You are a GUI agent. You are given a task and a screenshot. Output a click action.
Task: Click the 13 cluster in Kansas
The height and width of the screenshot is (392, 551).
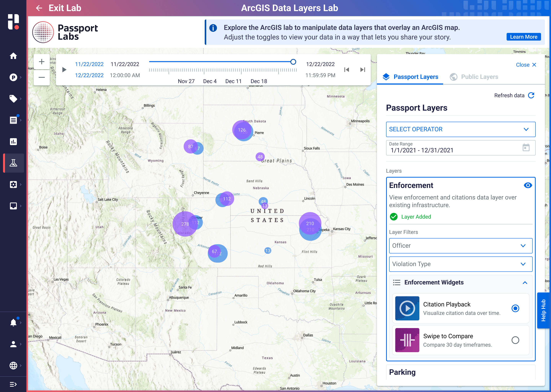267,251
